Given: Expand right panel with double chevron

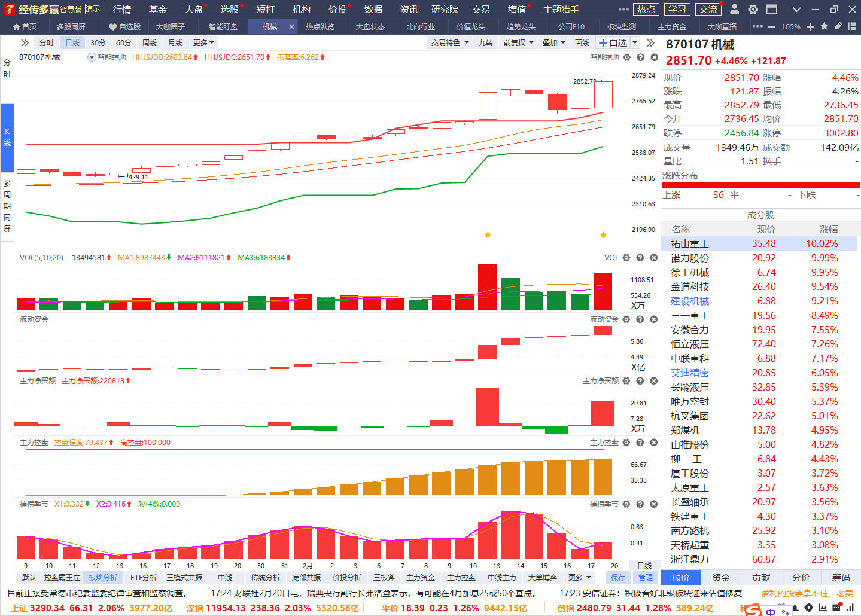Looking at the screenshot, I should point(650,43).
